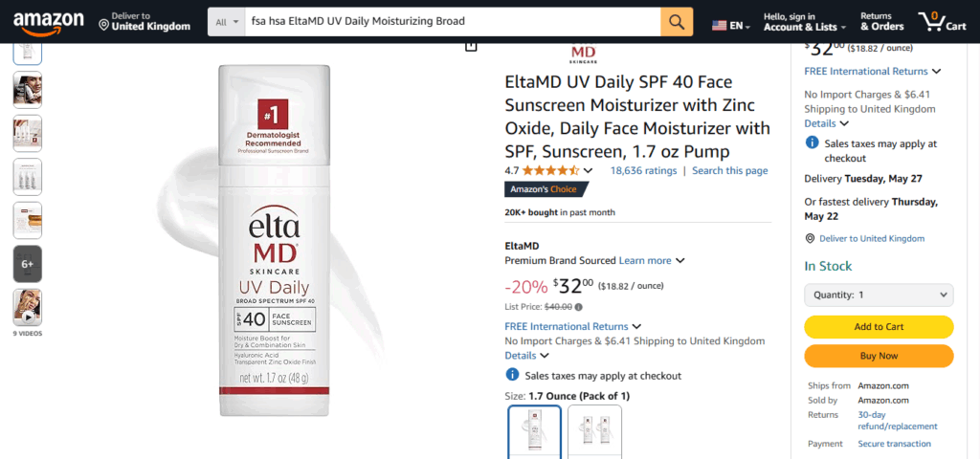Open the 18,636 ratings link
980x459 pixels.
tap(643, 170)
